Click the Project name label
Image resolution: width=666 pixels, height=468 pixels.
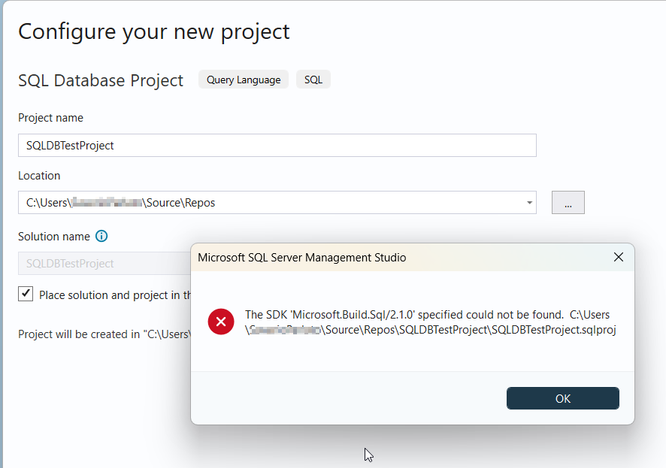coord(51,118)
